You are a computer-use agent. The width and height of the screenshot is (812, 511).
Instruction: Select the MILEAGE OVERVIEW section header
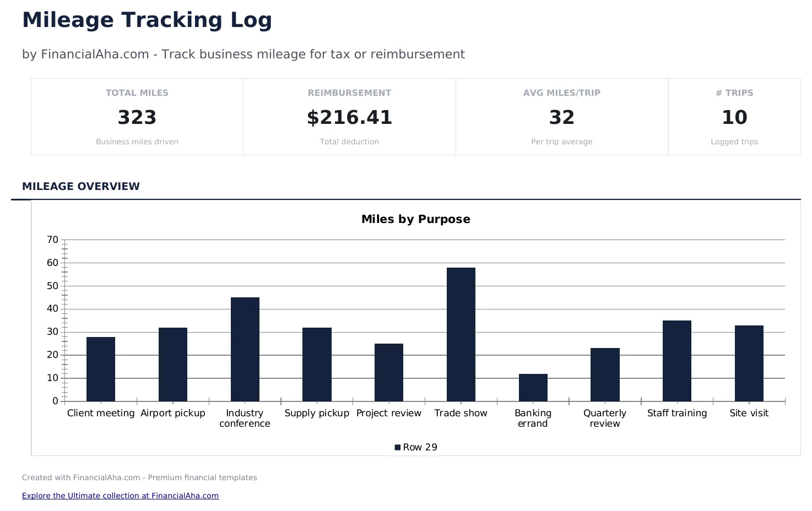point(81,186)
